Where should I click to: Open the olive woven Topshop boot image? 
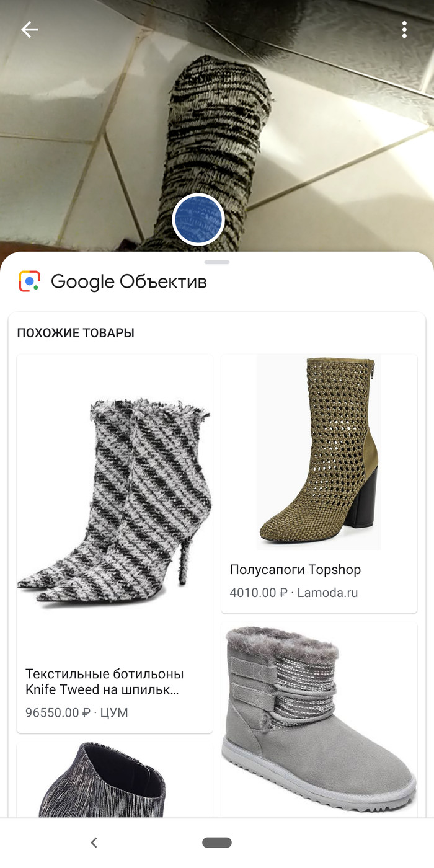[x=319, y=452]
